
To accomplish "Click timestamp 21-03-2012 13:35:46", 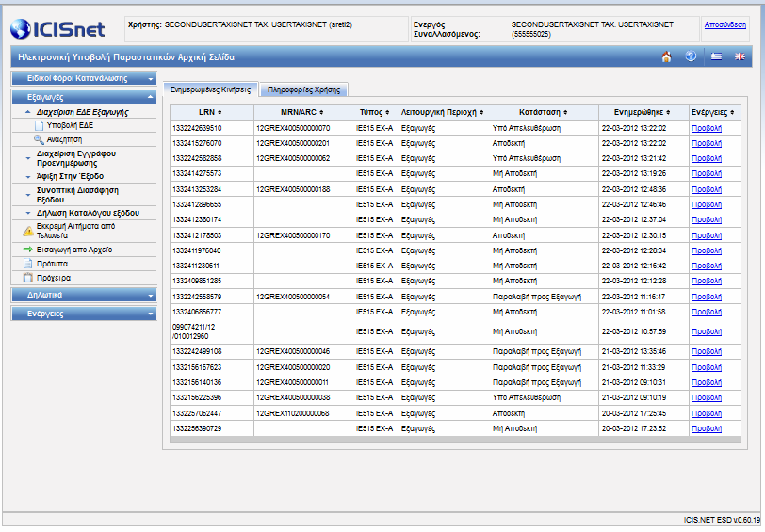I will tap(634, 352).
